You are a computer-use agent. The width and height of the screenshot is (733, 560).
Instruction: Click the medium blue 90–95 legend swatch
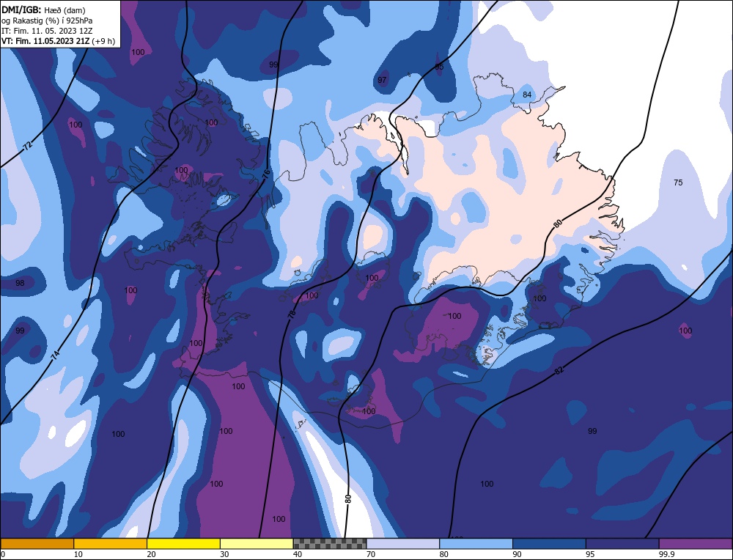tap(549, 543)
